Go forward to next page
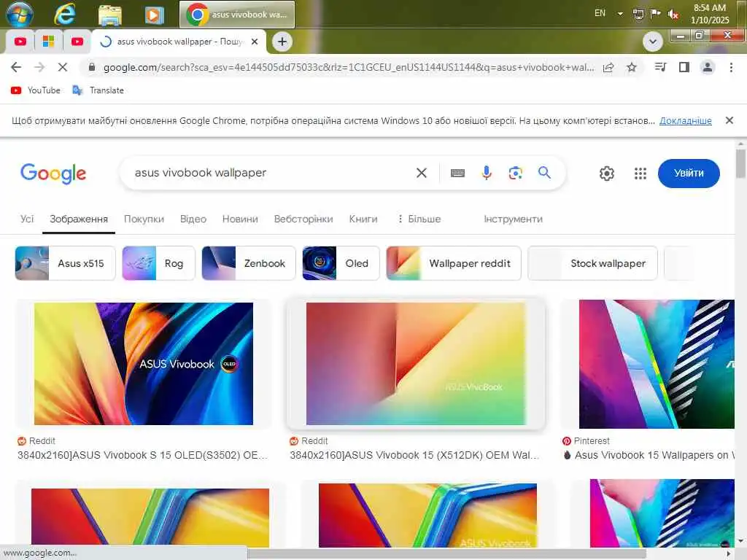747x560 pixels. (39, 67)
